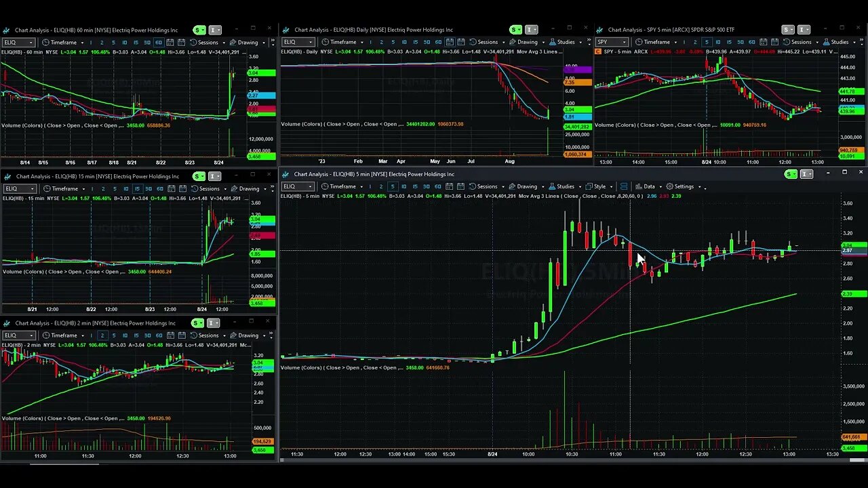Open the ELIQ symbol box in the 2 min chart
Viewport: 868px width, 488px height.
pos(19,335)
